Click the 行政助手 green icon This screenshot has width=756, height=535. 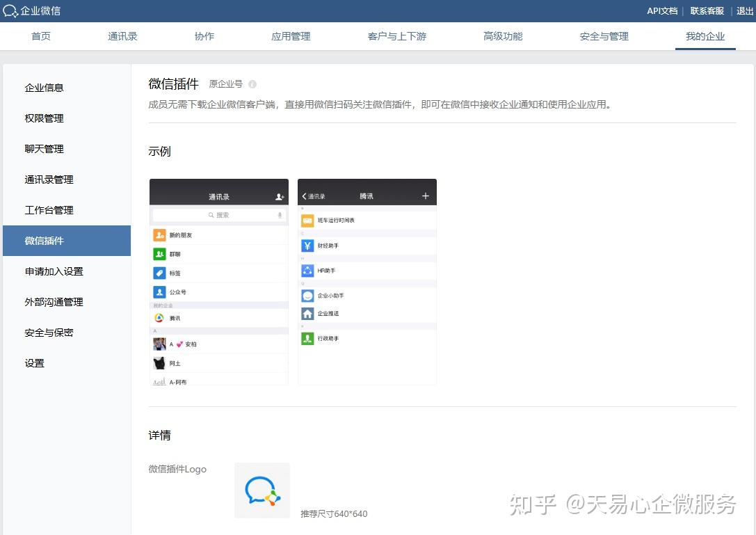point(307,339)
